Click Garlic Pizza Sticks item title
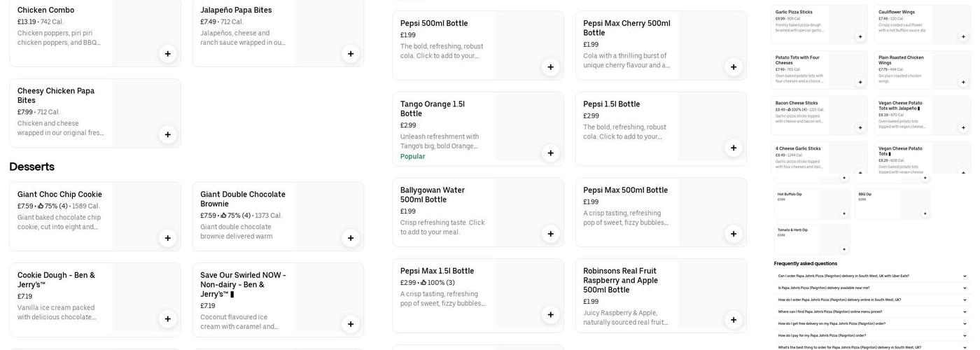This screenshot has width=980, height=350. pos(794,12)
